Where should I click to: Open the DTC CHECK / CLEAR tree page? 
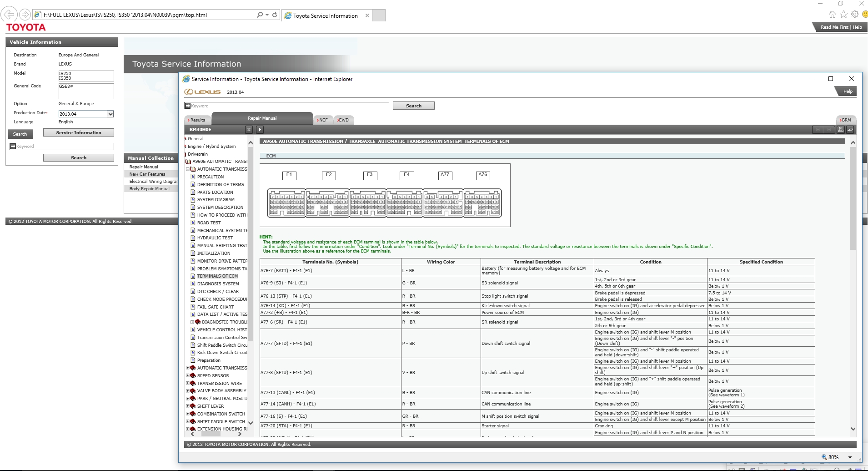click(x=218, y=292)
